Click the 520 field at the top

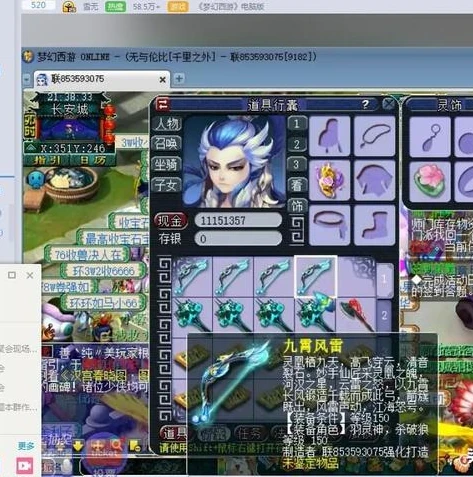[x=38, y=5]
